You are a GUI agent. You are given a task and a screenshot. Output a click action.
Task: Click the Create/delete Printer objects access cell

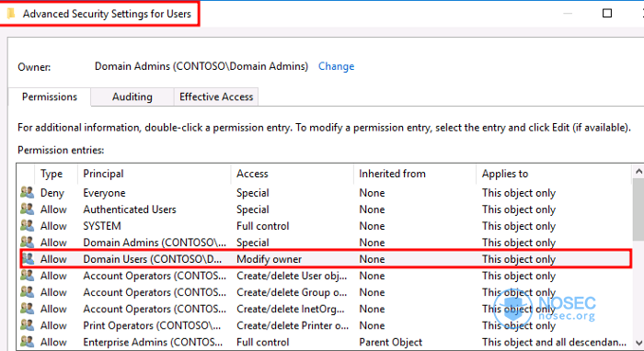(x=293, y=325)
